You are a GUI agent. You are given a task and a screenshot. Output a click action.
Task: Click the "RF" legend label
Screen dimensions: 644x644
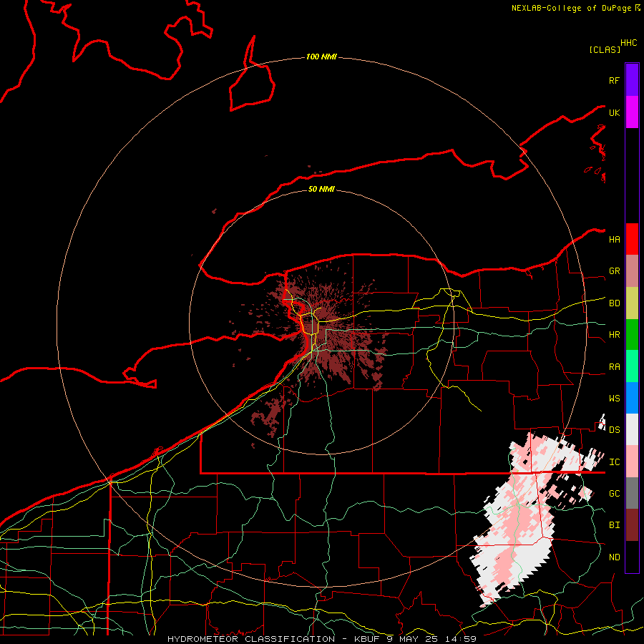(x=614, y=80)
